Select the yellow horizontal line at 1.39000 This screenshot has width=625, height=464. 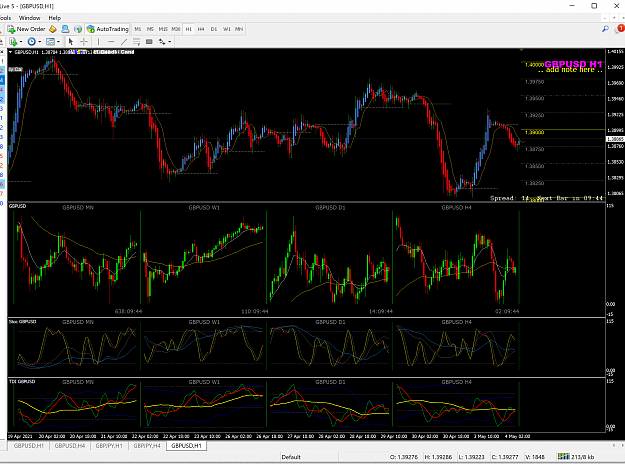(563, 130)
